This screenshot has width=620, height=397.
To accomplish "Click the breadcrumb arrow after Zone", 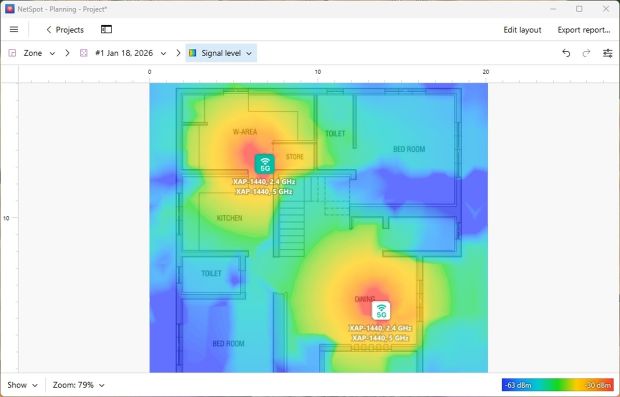I will [67, 53].
